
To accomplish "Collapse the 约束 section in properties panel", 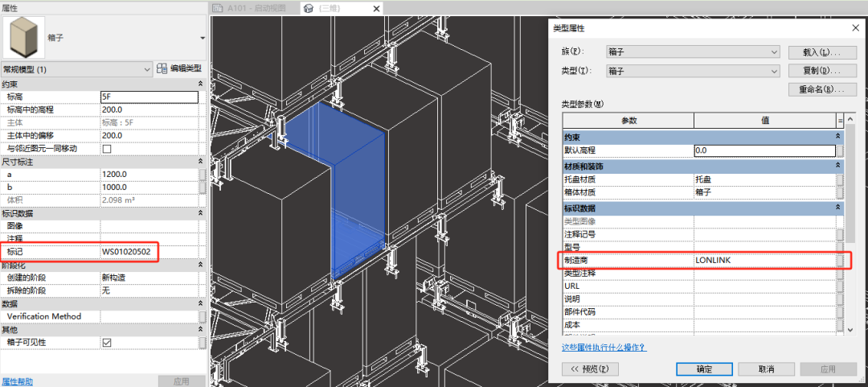I will [201, 84].
